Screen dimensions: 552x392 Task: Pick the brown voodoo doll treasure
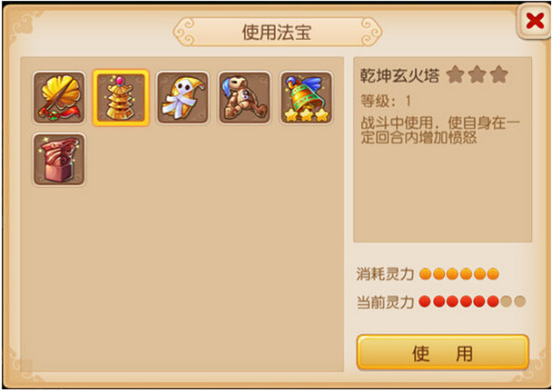(244, 98)
